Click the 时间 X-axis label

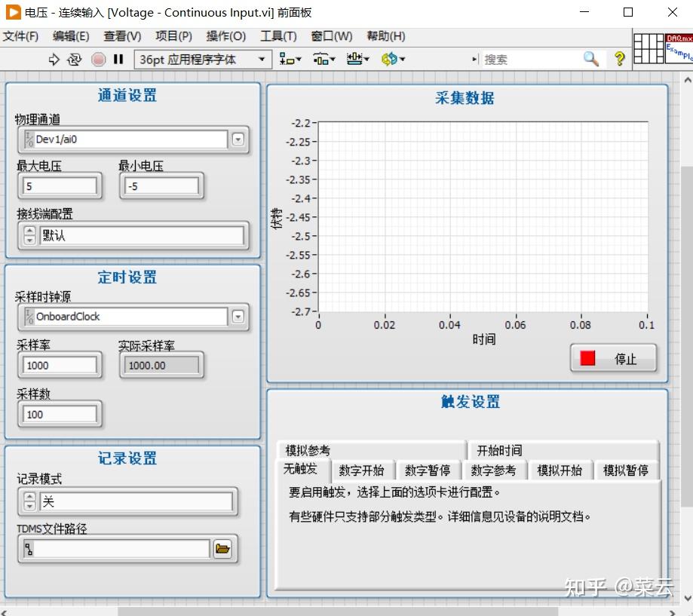(x=484, y=339)
